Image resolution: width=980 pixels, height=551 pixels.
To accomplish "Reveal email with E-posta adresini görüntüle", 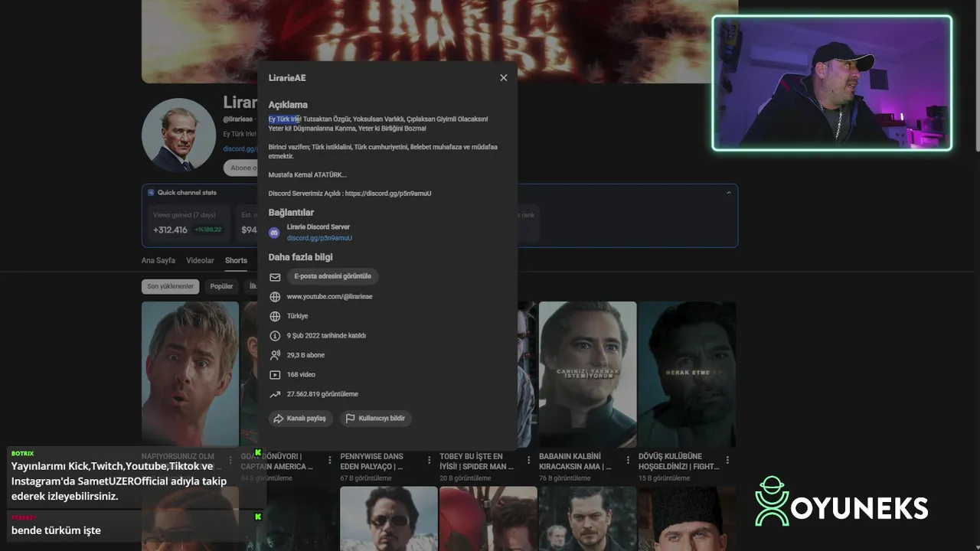I will click(332, 276).
